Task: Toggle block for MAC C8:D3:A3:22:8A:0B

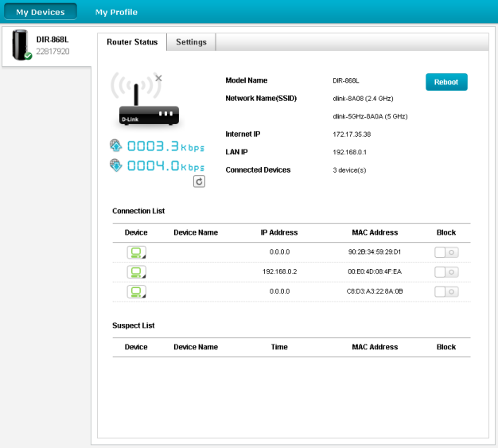Action: pos(446,292)
